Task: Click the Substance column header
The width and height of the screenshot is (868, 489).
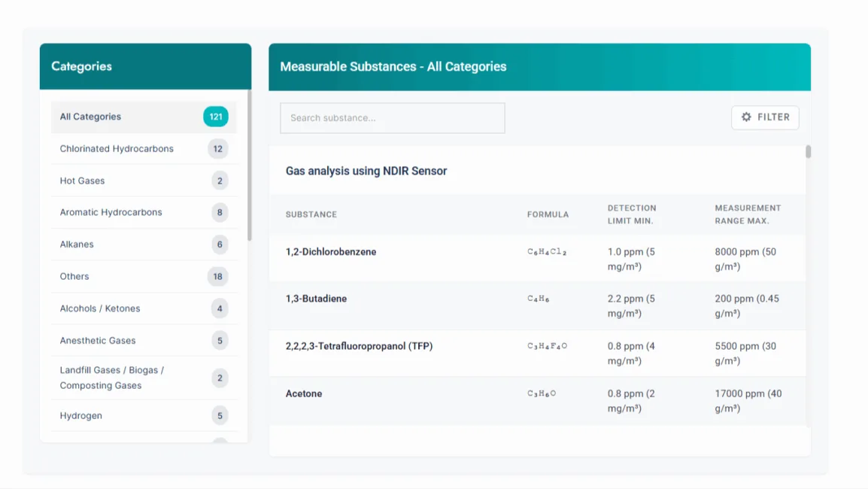Action: [311, 214]
